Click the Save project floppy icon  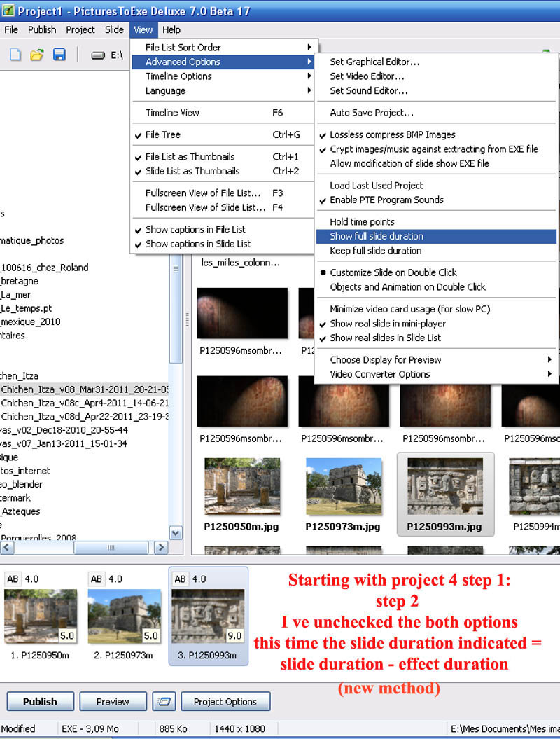pos(59,55)
